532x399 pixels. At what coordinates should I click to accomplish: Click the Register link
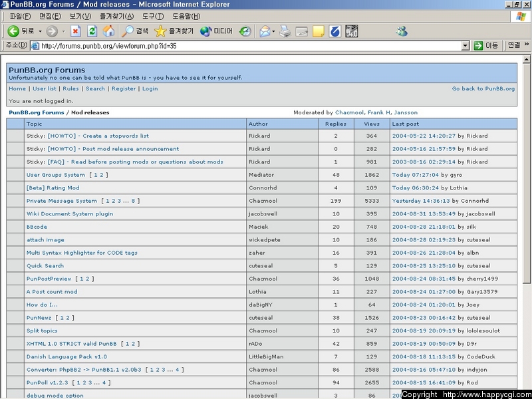coord(124,88)
